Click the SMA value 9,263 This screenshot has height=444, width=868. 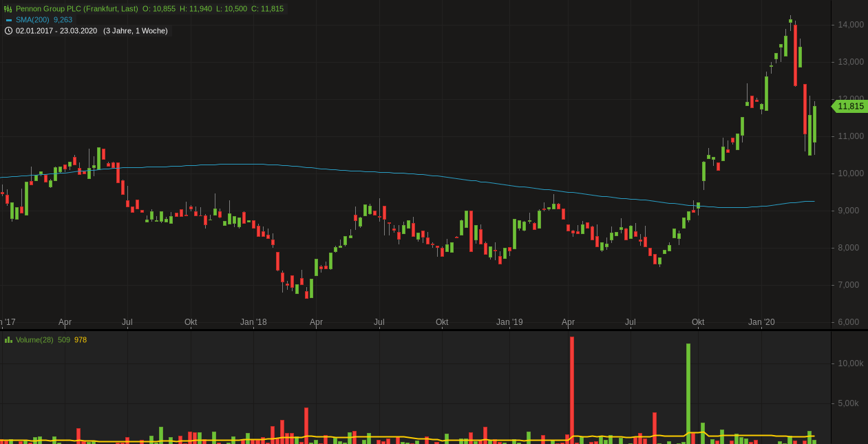[62, 20]
